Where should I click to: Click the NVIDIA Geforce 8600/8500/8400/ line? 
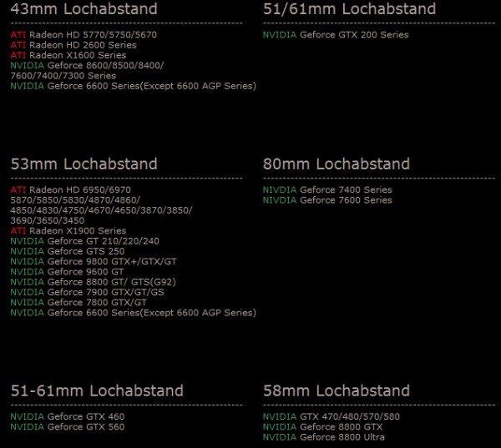[87, 65]
